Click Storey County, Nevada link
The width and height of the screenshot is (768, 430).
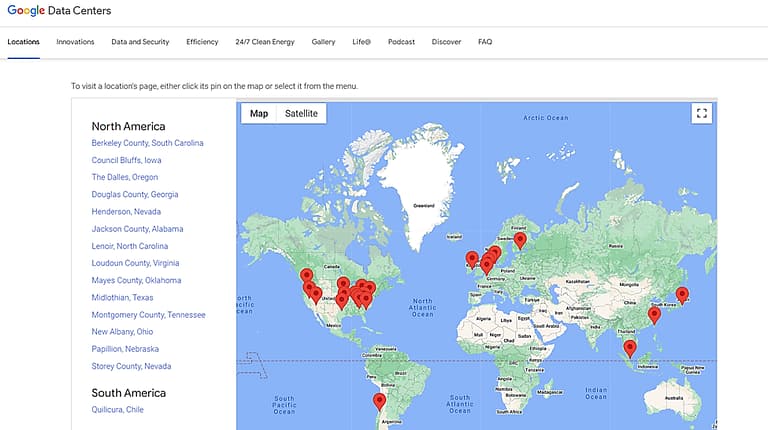click(x=138, y=367)
